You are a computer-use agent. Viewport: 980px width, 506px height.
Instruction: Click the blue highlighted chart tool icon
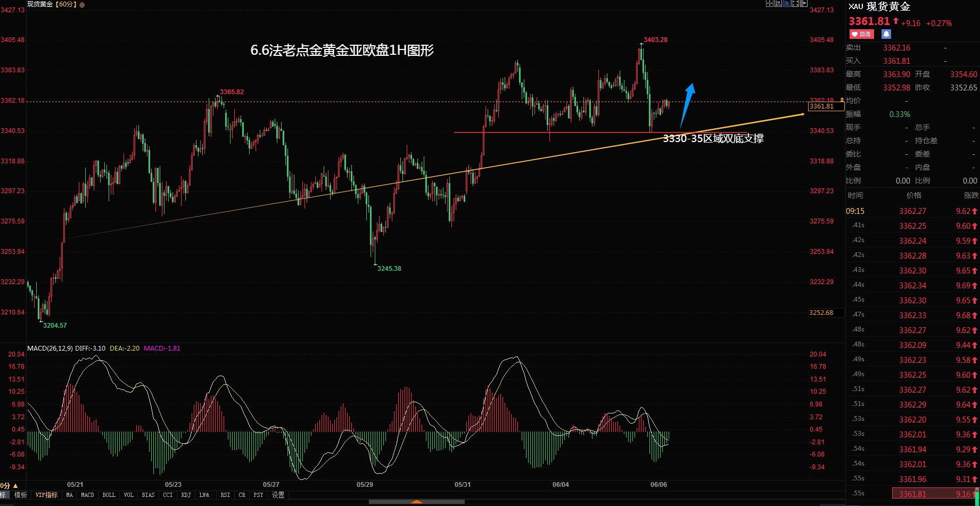coord(787,4)
